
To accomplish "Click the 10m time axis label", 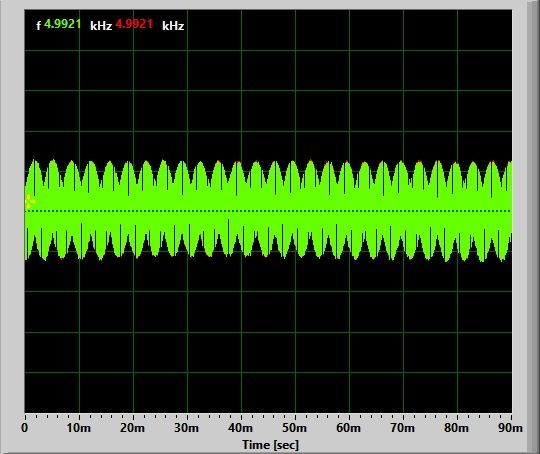I will coord(79,428).
